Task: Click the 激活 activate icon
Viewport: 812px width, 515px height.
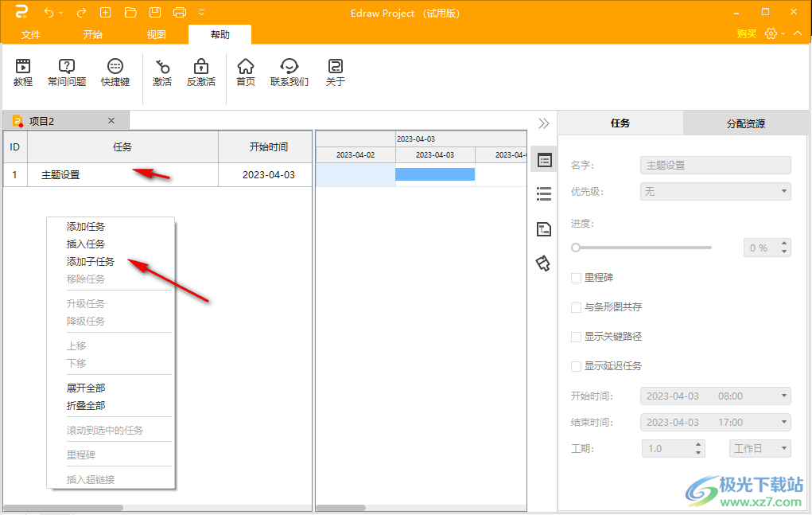Action: pyautogui.click(x=162, y=72)
